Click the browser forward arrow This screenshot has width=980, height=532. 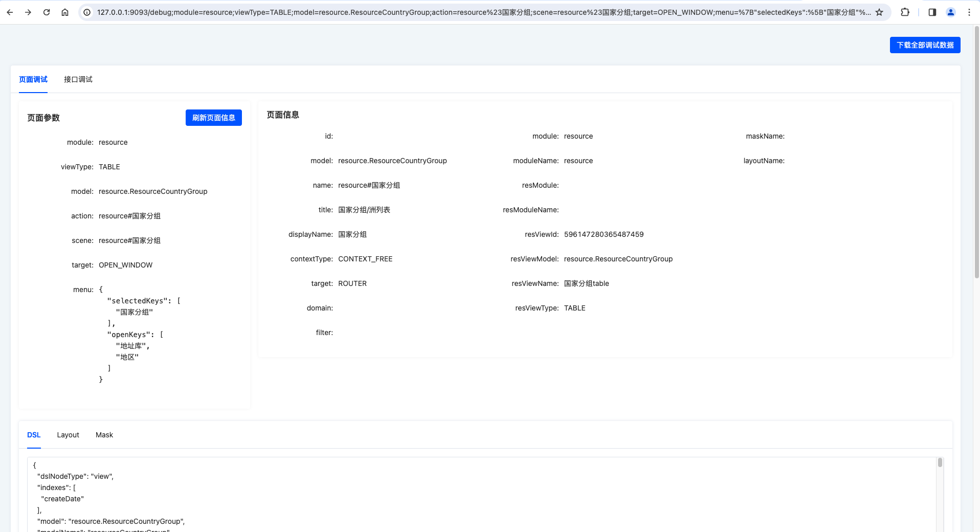click(x=28, y=12)
